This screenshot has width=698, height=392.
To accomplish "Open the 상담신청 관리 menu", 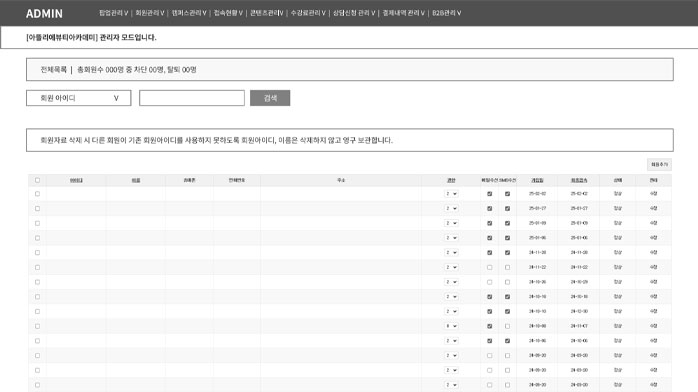I will click(354, 13).
